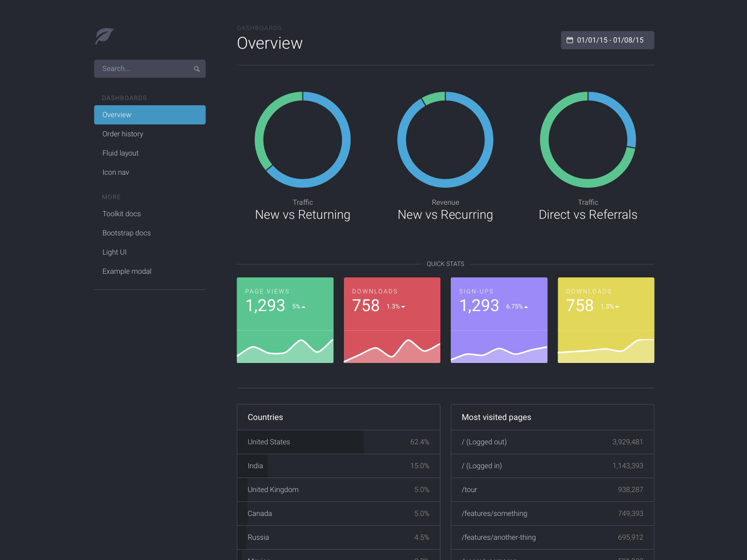Open the Toolkit docs link
This screenshot has height=560, width=747.
121,214
